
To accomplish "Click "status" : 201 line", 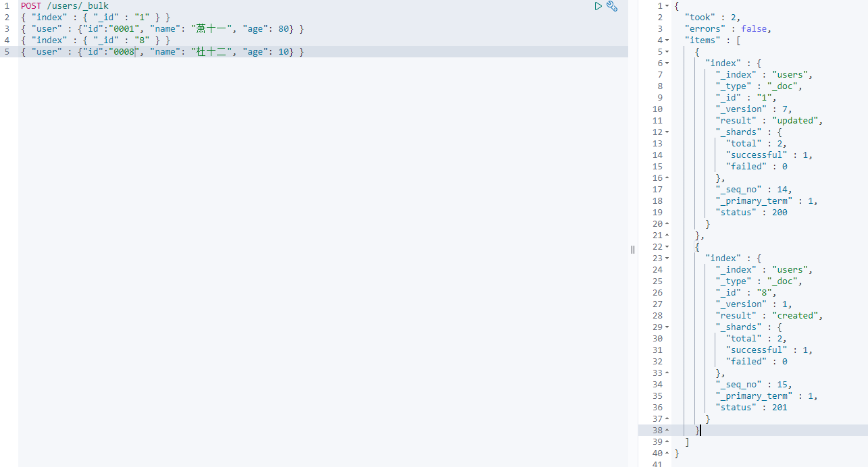I will click(x=751, y=408).
